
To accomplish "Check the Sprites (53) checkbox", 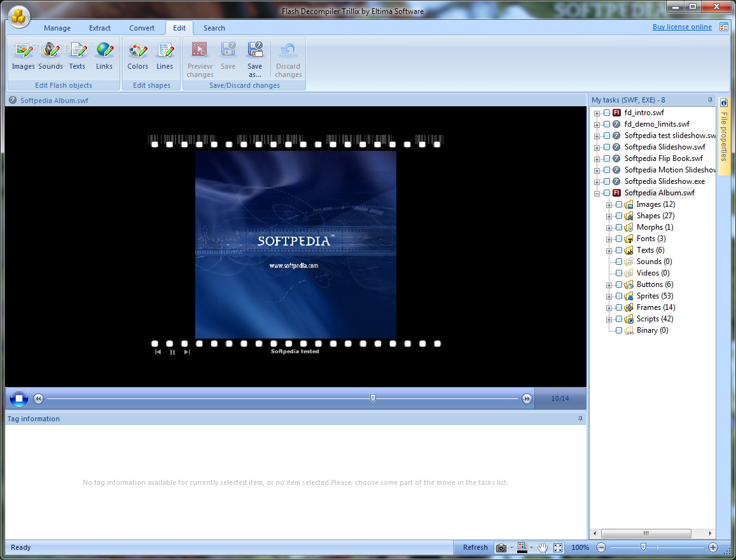I will [x=619, y=296].
